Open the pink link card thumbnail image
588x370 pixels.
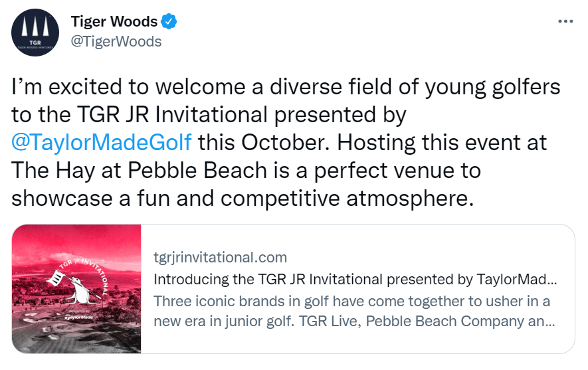[76, 289]
